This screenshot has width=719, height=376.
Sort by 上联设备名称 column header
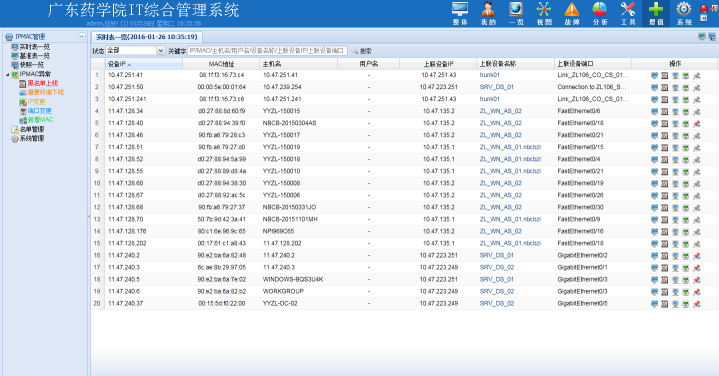(x=515, y=64)
